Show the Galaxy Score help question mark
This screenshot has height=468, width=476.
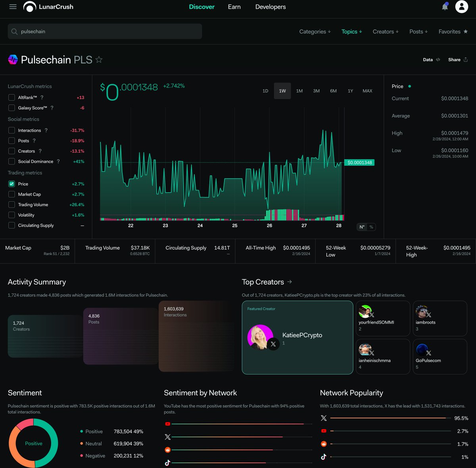tap(52, 108)
